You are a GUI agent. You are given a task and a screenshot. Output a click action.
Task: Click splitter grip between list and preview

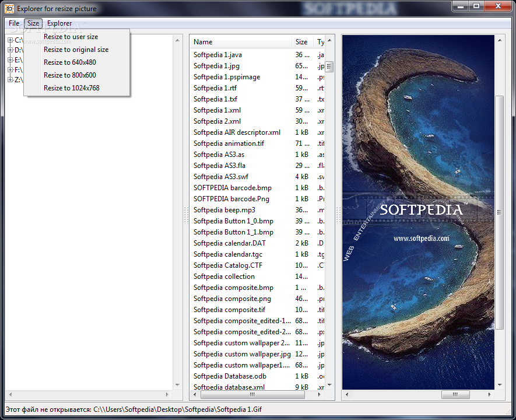pos(338,216)
